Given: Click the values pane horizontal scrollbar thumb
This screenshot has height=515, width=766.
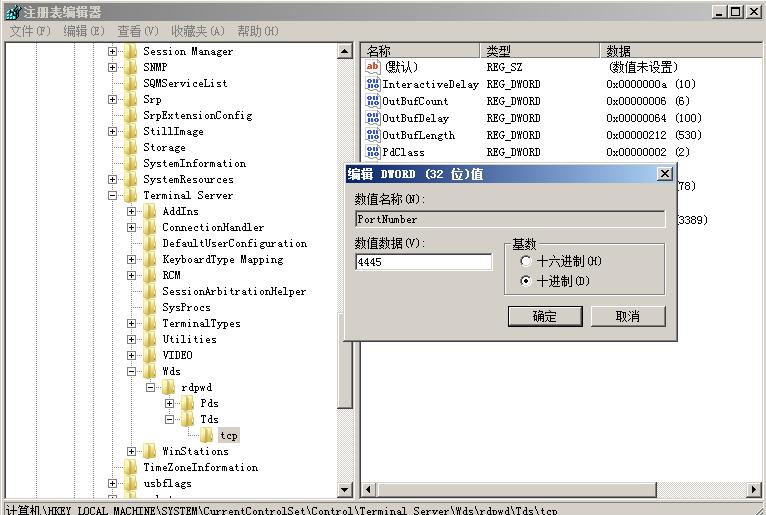Looking at the screenshot, I should [516, 489].
